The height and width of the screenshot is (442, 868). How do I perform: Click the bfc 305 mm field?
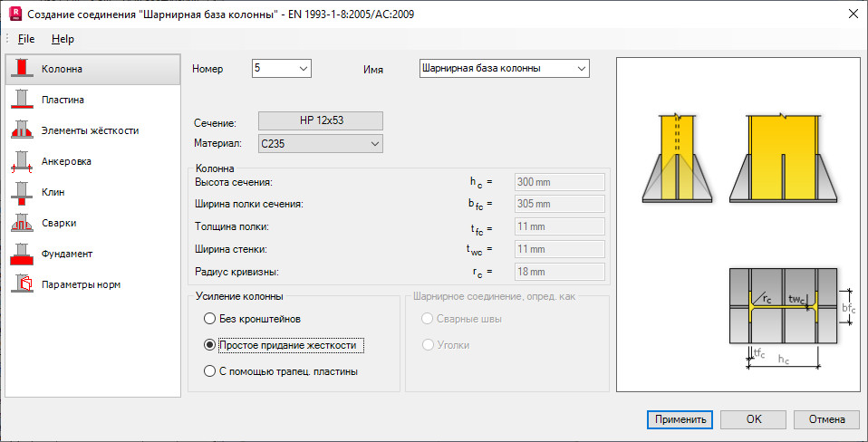(560, 204)
